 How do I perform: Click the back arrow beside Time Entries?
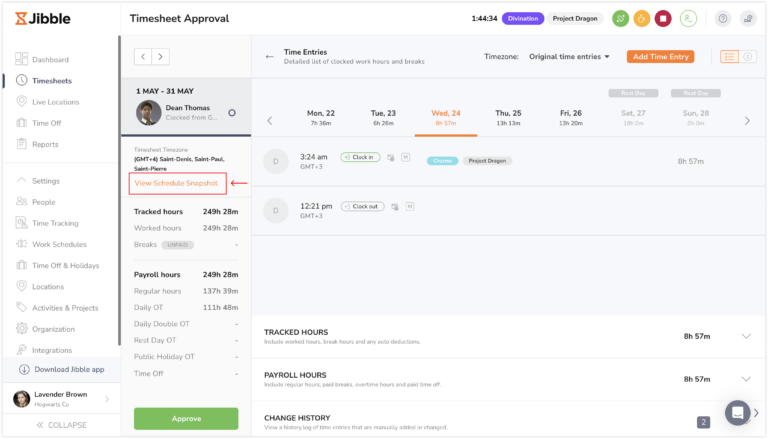click(269, 56)
